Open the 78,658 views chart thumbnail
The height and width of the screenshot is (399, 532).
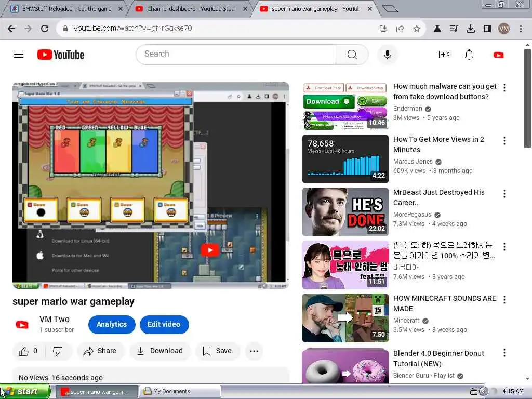(x=345, y=159)
